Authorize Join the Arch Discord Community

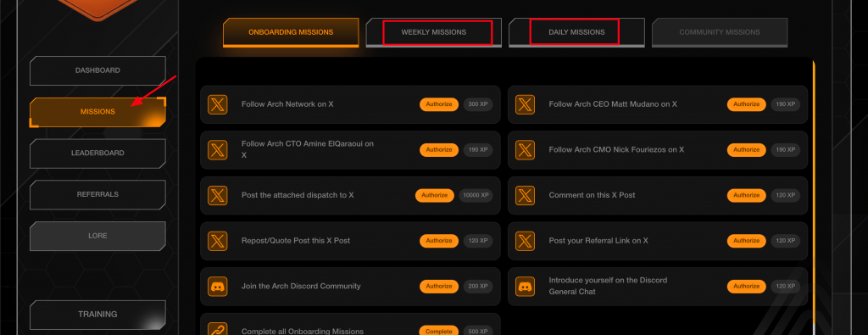(439, 287)
